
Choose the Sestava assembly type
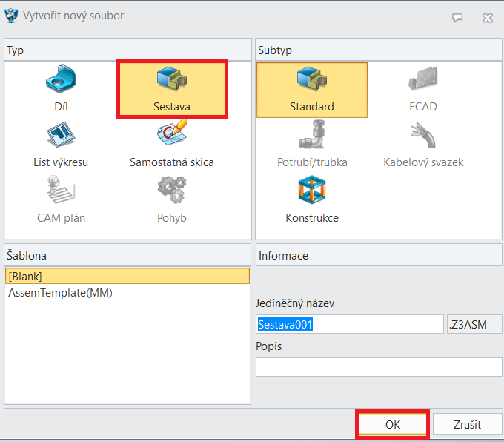tap(172, 89)
